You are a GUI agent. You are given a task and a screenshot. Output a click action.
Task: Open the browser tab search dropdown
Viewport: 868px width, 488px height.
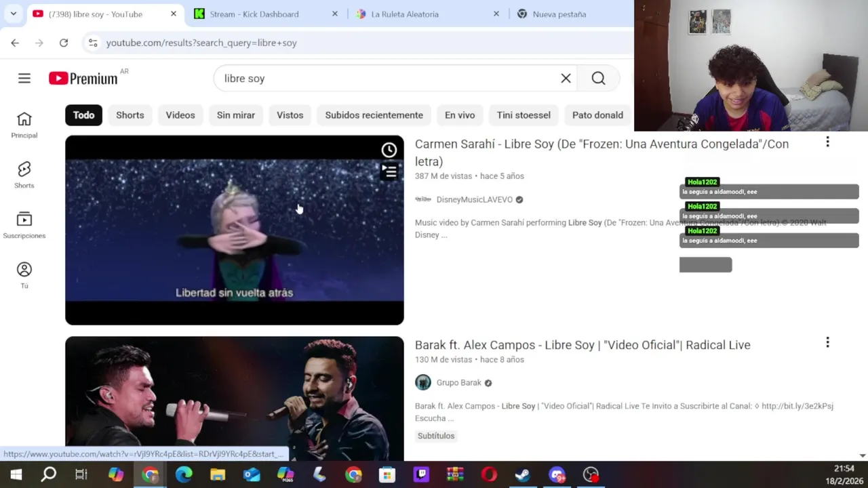click(x=13, y=14)
